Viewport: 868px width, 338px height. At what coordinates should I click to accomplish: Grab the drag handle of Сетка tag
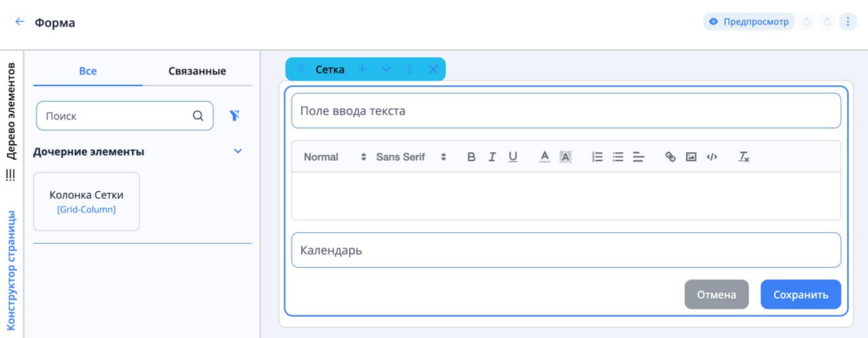coord(301,69)
